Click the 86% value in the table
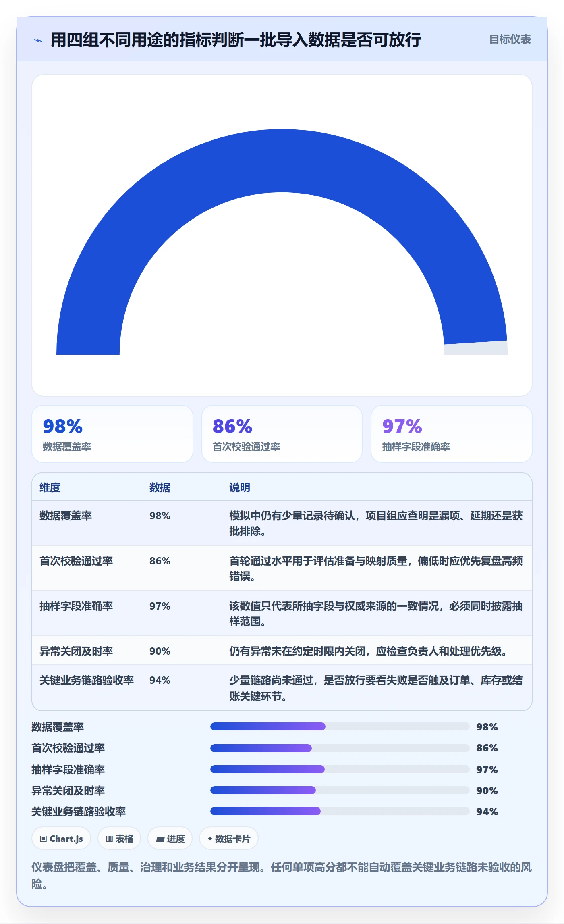Screen dimensions: 564x924 click(x=160, y=561)
